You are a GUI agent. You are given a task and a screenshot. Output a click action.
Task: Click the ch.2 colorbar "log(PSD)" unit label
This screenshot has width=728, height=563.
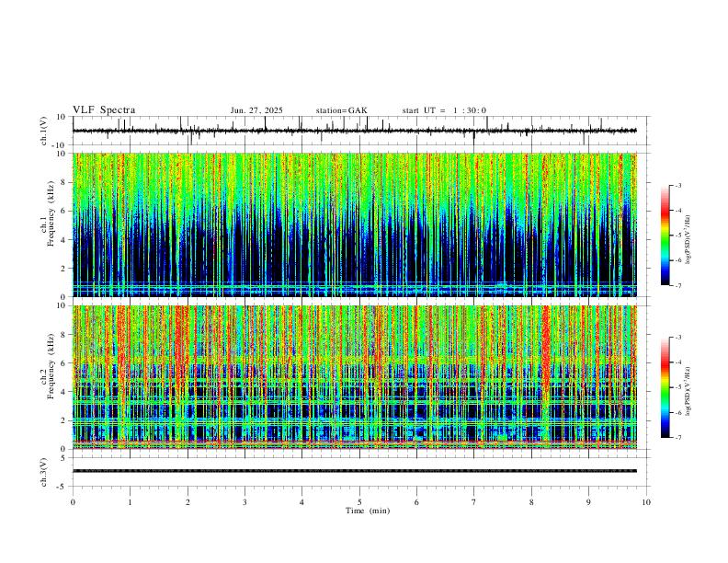[688, 391]
